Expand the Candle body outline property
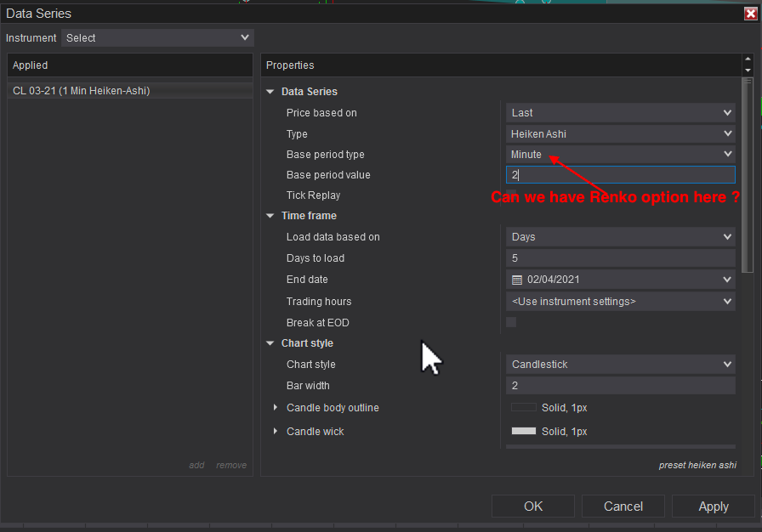The height and width of the screenshot is (532, 762). (276, 407)
